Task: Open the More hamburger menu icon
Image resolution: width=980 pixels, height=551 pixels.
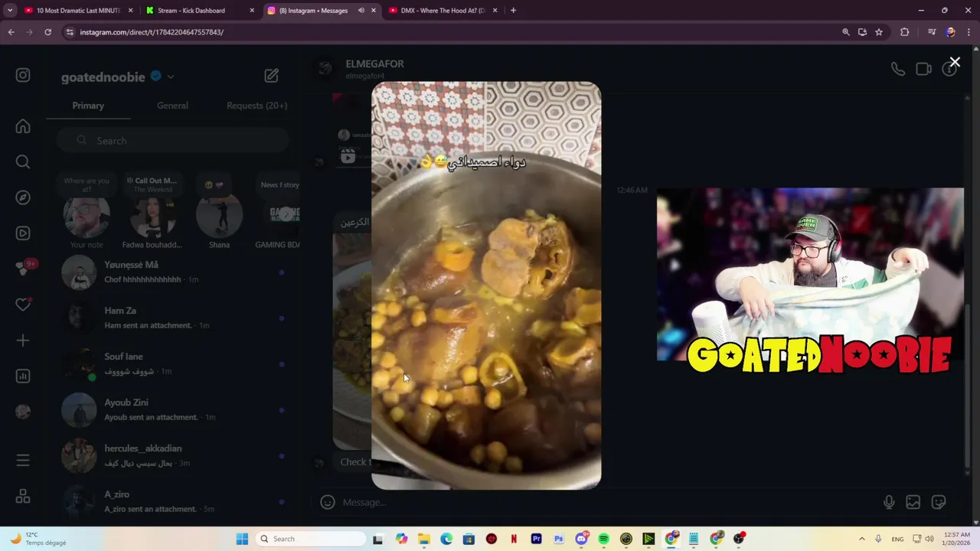Action: 23,460
